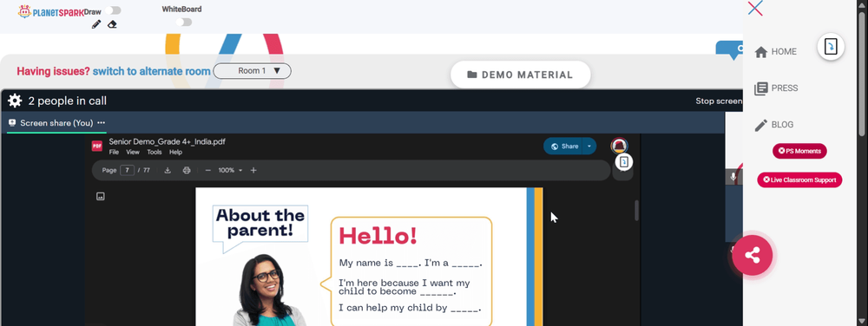
Task: Click the pink share floating button
Action: (752, 255)
